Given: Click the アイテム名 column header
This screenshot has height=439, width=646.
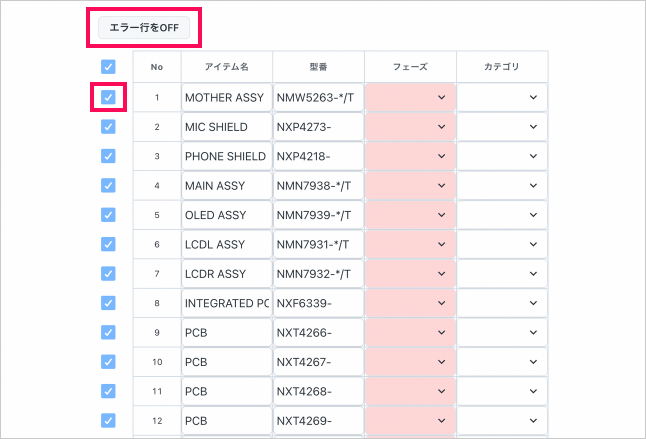Looking at the screenshot, I should point(226,67).
